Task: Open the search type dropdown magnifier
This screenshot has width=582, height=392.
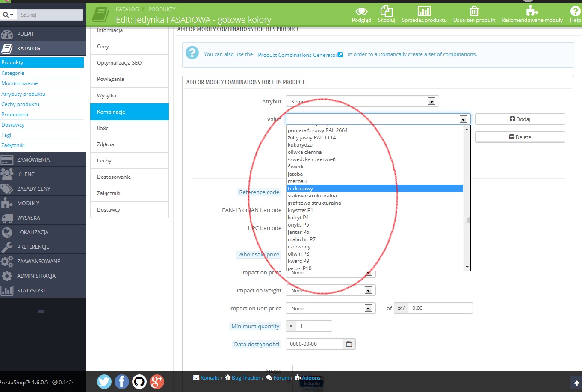Action: tap(8, 15)
